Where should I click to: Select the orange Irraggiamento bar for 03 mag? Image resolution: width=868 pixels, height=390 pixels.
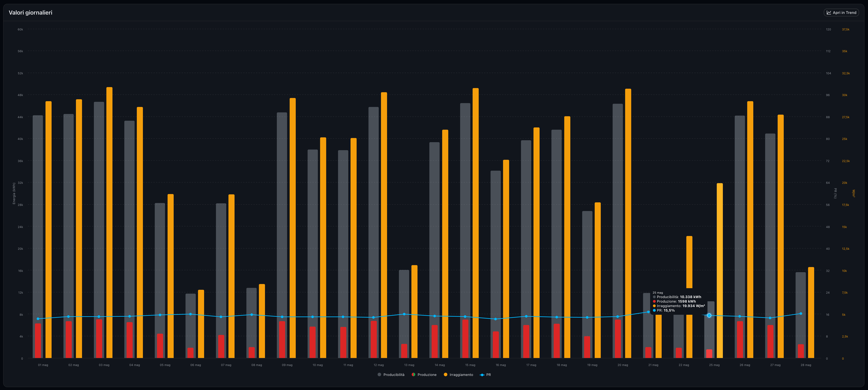point(110,222)
